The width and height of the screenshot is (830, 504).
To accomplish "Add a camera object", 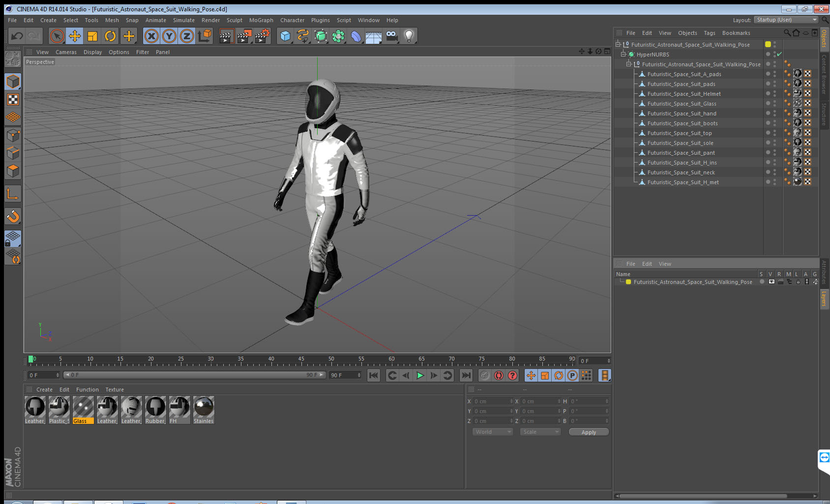I will [391, 36].
